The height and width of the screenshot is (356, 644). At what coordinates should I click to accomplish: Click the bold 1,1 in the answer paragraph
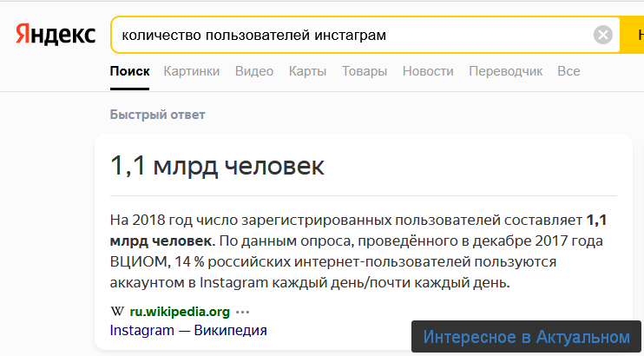point(597,221)
